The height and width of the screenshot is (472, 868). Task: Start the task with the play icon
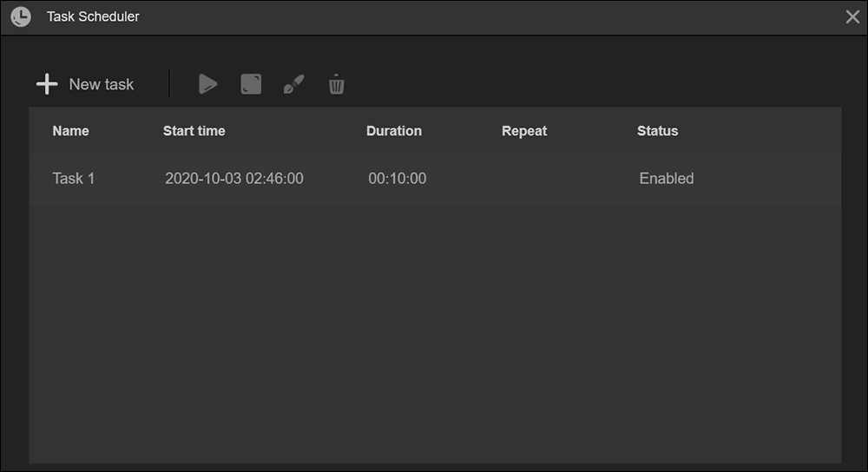point(207,84)
